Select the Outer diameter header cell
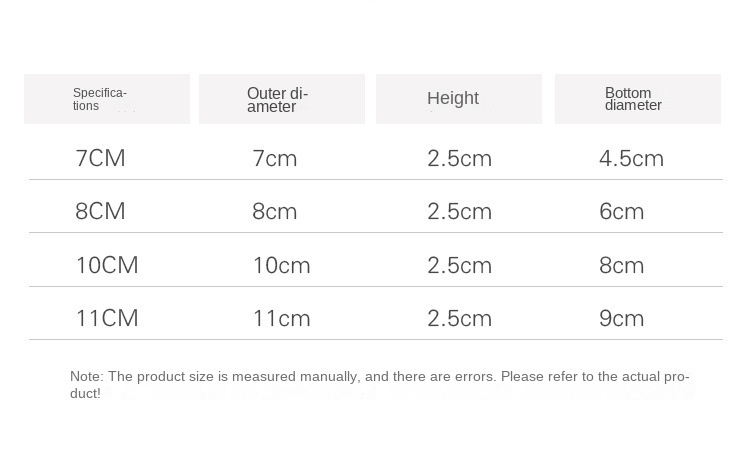Viewport: 750px width, 457px height. 277,99
